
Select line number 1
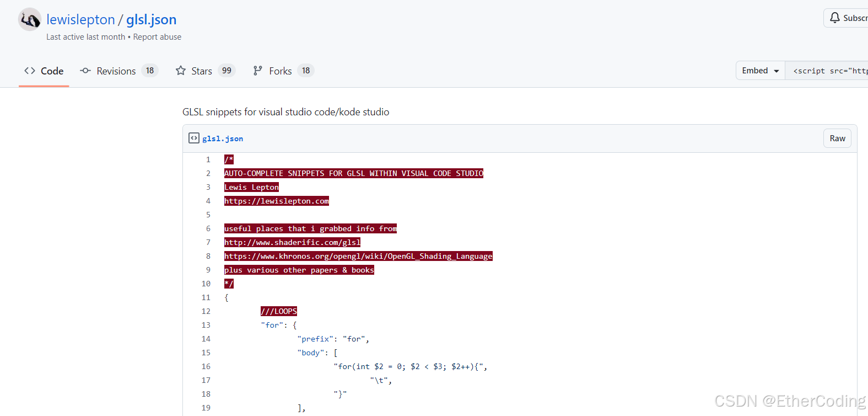tap(208, 159)
